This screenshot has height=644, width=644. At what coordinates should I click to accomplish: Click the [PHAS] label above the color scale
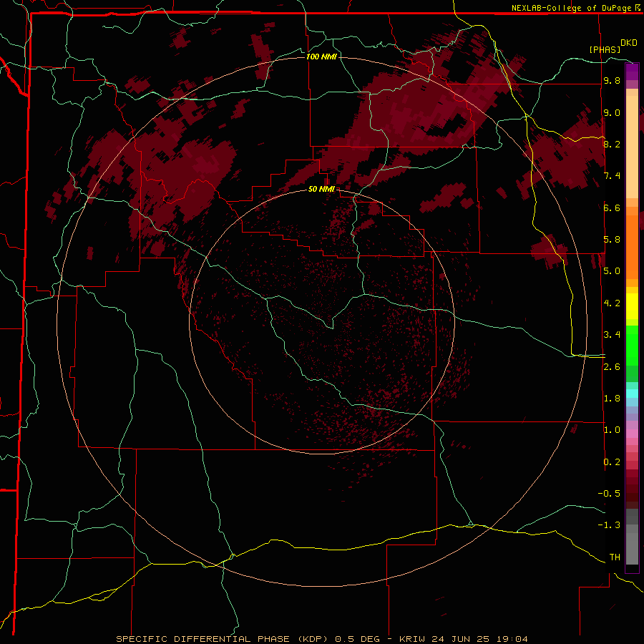click(x=605, y=49)
